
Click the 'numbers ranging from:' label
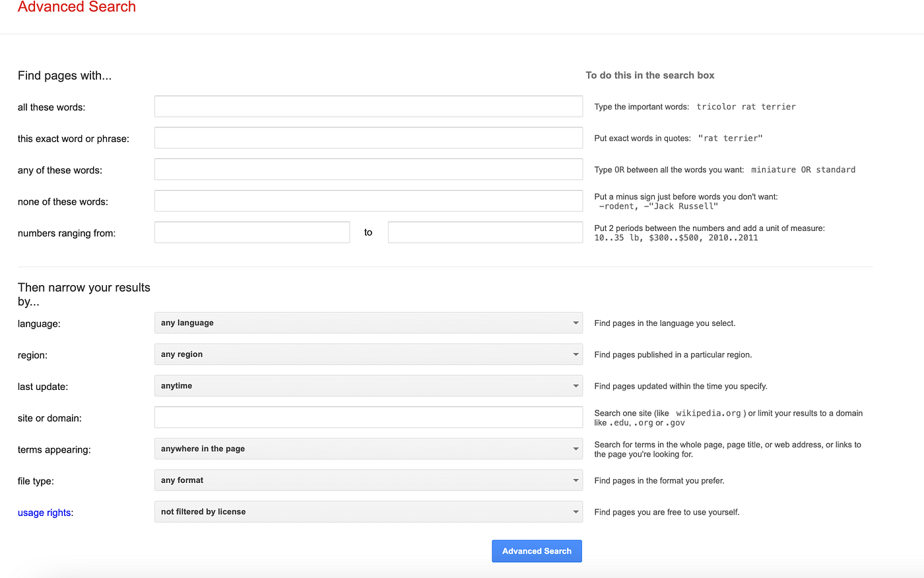[x=67, y=234]
